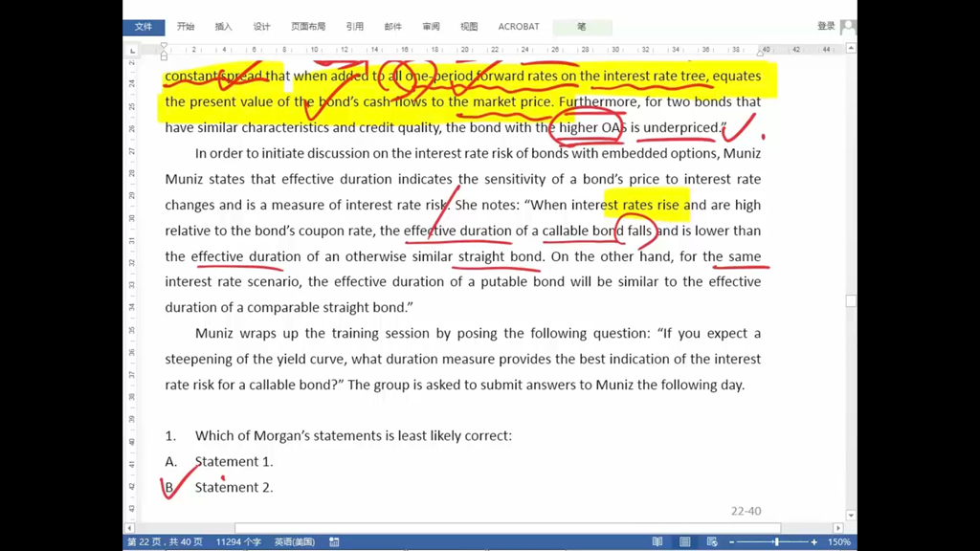Viewport: 980px width, 551px height.
Task: Click the vertical scrollbar up arrow
Action: pyautogui.click(x=851, y=48)
